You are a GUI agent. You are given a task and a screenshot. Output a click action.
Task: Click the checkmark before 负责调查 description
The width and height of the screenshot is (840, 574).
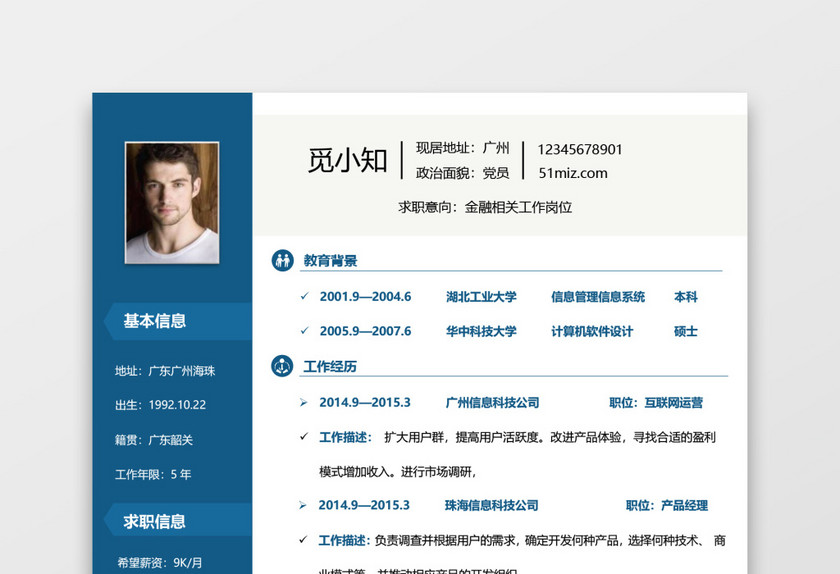[x=303, y=540]
